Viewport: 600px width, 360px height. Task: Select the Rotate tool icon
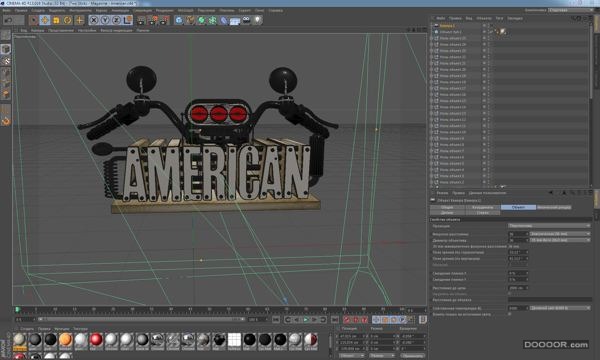click(x=68, y=20)
